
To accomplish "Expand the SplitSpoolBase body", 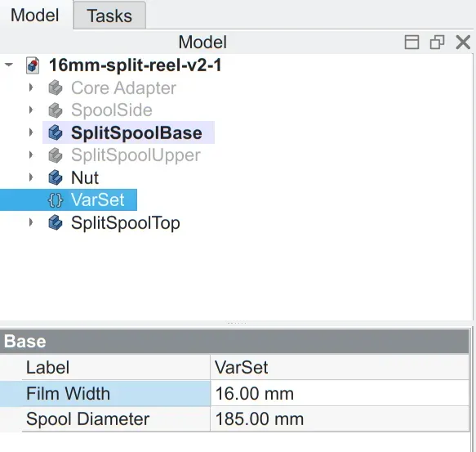I will (31, 132).
